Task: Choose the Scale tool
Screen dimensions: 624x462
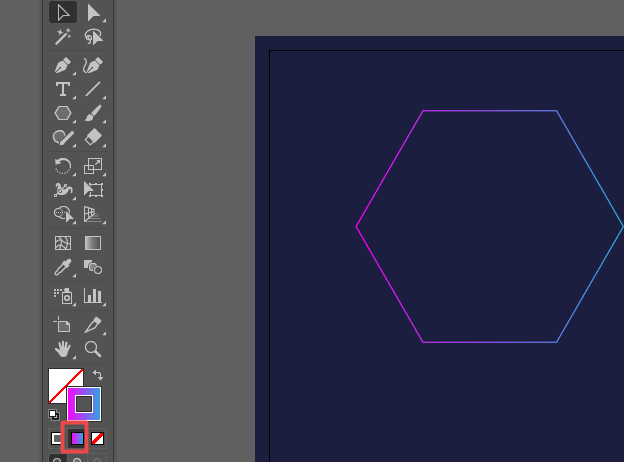Action: point(93,166)
